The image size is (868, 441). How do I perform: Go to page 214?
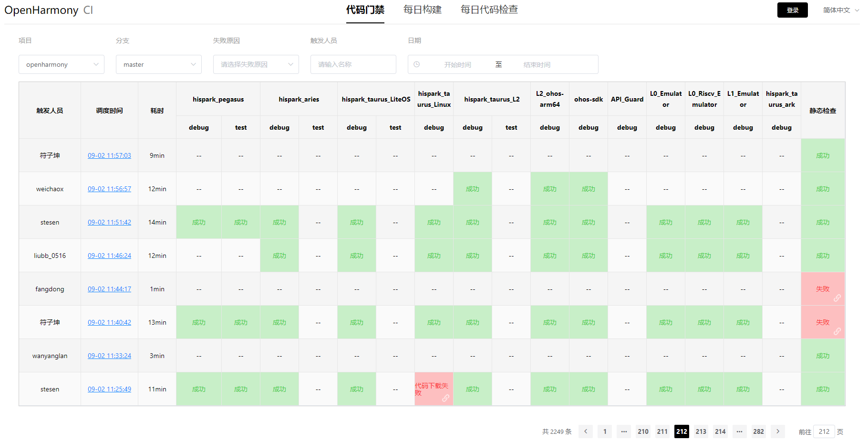(720, 431)
